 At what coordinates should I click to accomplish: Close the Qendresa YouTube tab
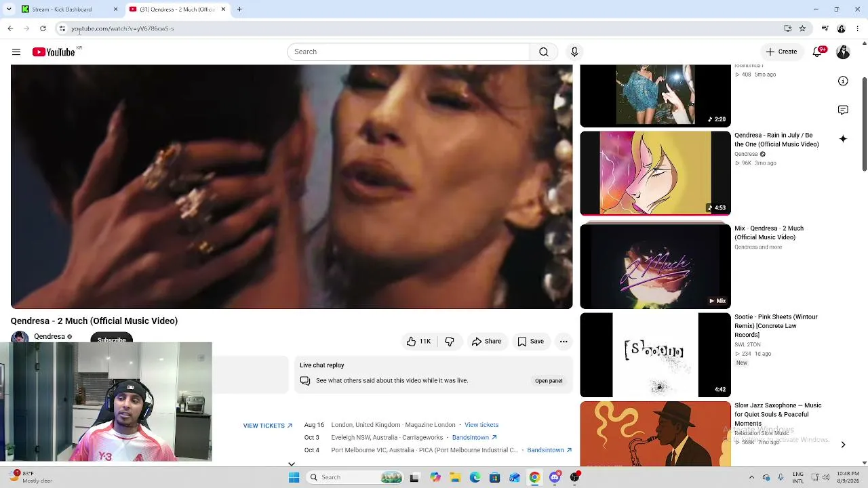(x=223, y=9)
